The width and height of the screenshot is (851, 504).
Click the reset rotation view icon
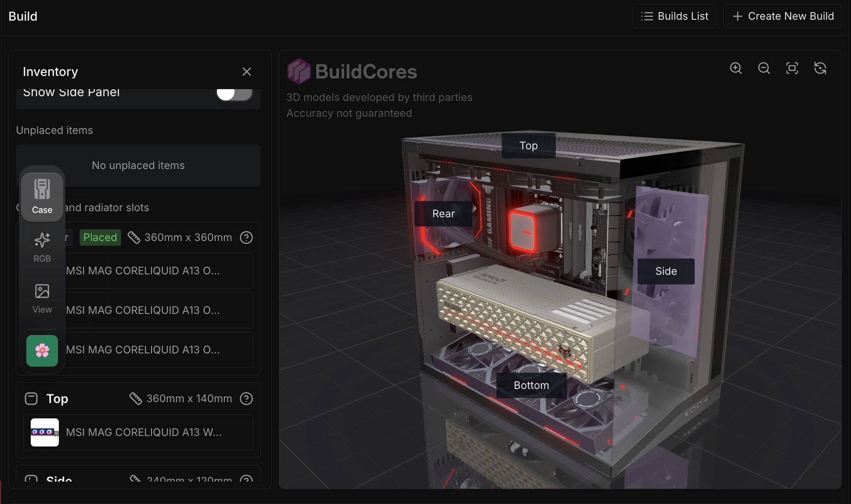(820, 68)
